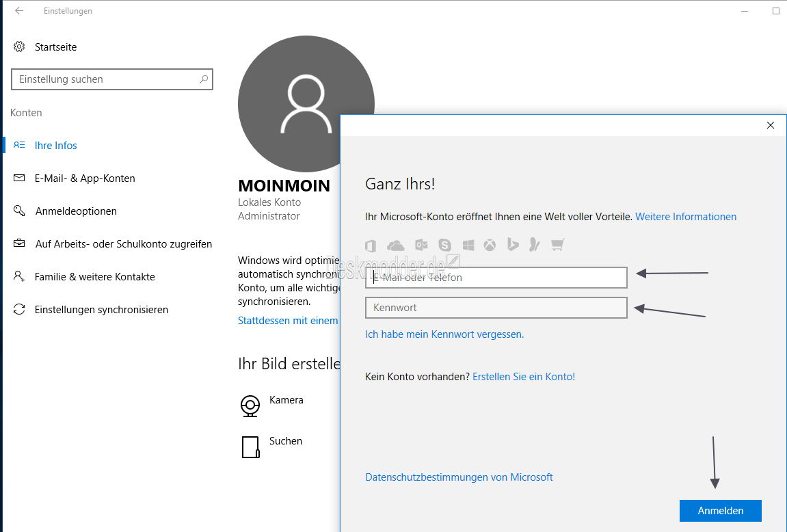The width and height of the screenshot is (787, 532).
Task: Click Ich habe mein Kennwort vergessen
Action: click(444, 334)
